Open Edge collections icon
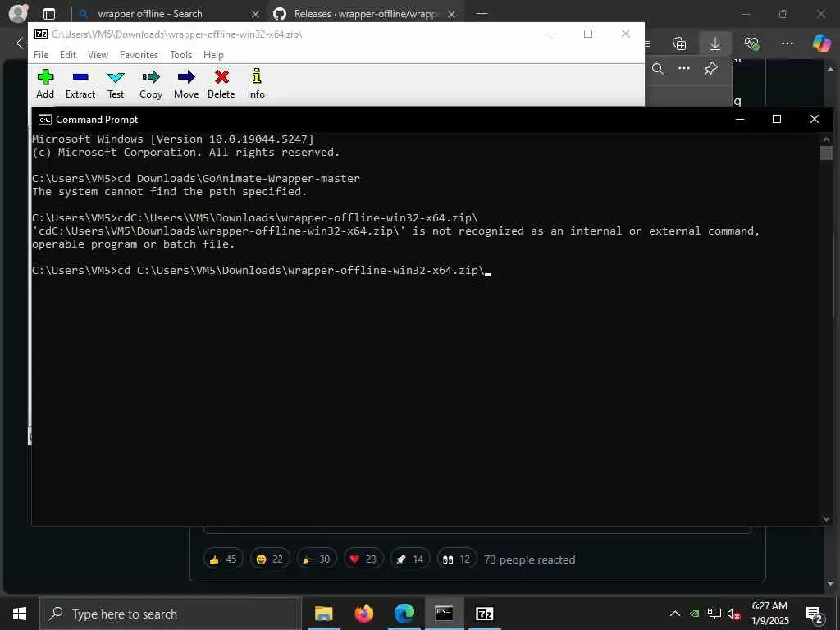This screenshot has width=840, height=630. coord(679,43)
